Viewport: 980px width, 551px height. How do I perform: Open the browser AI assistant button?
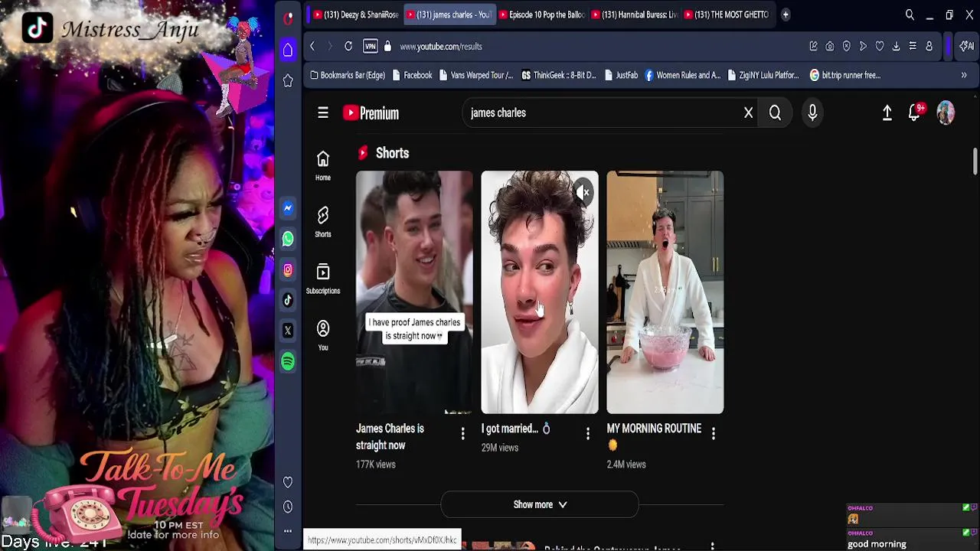click(967, 47)
